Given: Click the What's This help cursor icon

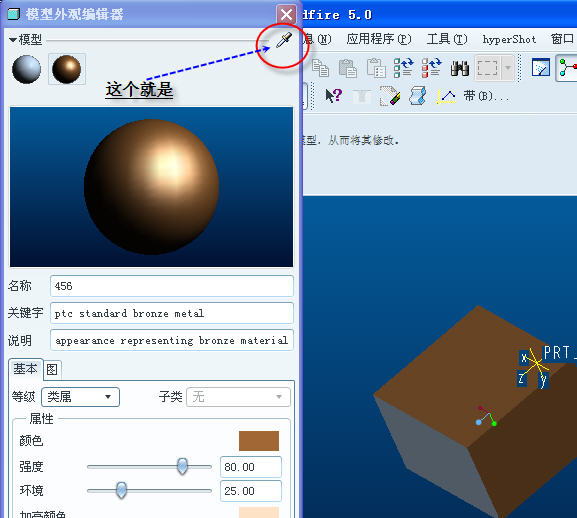Looking at the screenshot, I should click(x=333, y=96).
